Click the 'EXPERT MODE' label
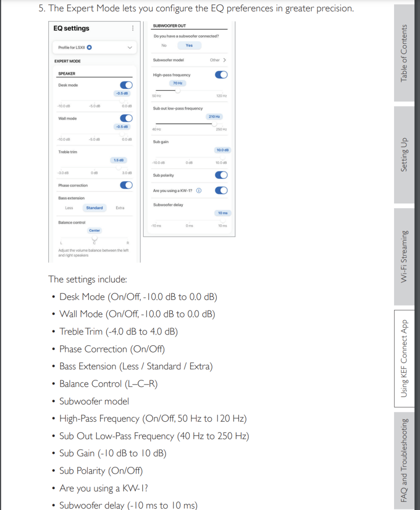This screenshot has height=510, width=420. coord(68,61)
